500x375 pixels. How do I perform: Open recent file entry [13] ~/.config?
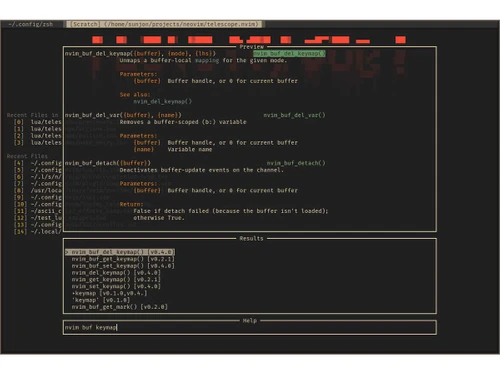37,224
